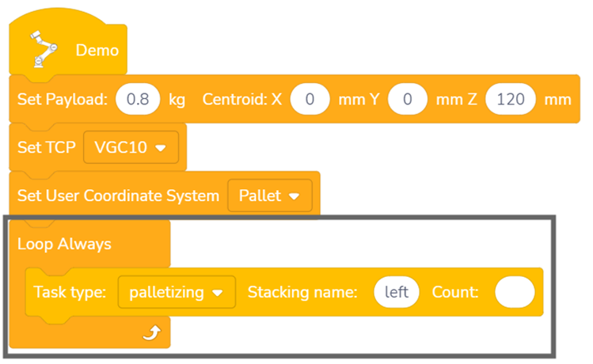Click the VGC10 dropdown arrow
Screen dimensions: 593x364
[x=161, y=148]
